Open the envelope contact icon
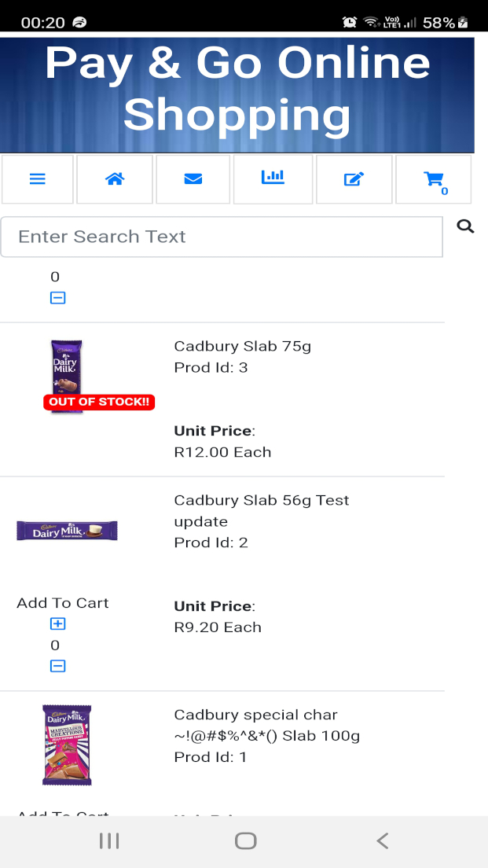488x868 pixels. click(193, 179)
